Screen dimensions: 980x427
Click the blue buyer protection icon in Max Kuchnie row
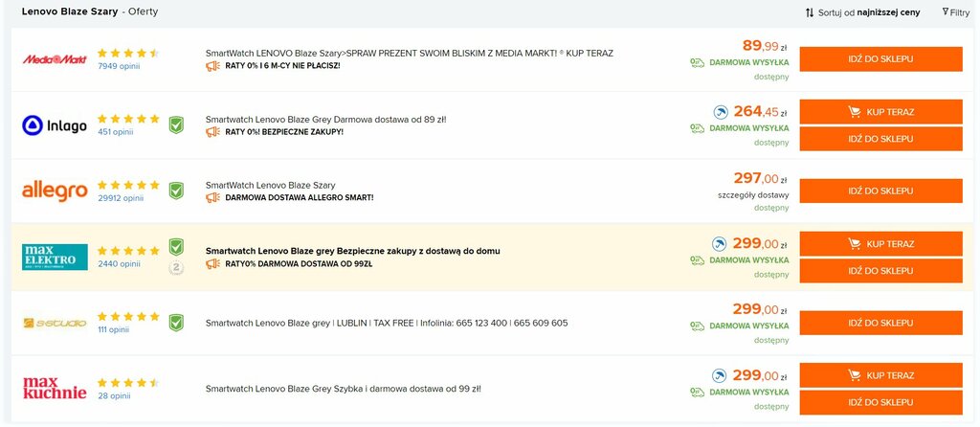pos(720,375)
